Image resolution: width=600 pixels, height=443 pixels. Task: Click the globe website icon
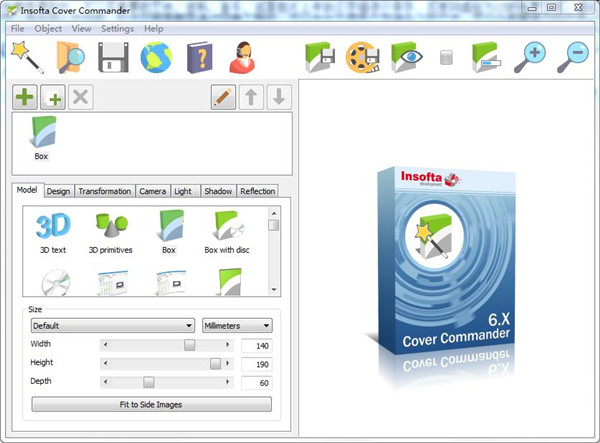(x=155, y=58)
